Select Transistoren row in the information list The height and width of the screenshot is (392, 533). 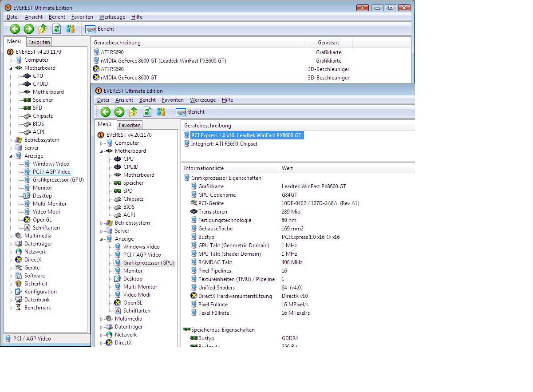pos(298,212)
